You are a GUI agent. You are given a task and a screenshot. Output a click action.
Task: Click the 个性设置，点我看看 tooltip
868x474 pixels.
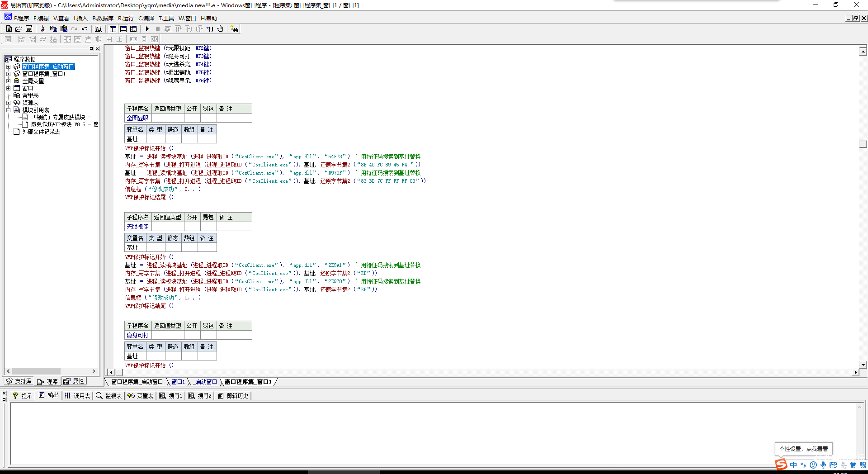804,449
